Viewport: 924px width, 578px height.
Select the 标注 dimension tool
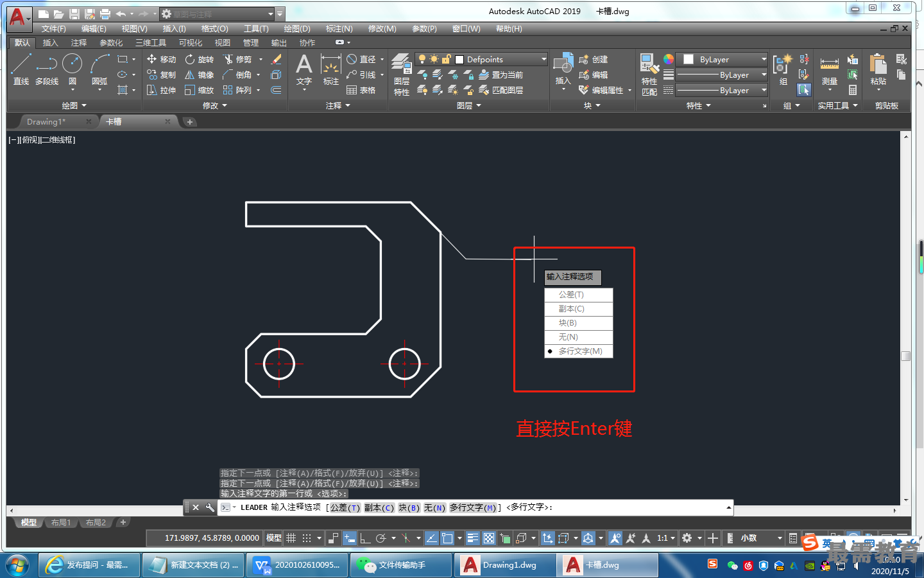330,70
